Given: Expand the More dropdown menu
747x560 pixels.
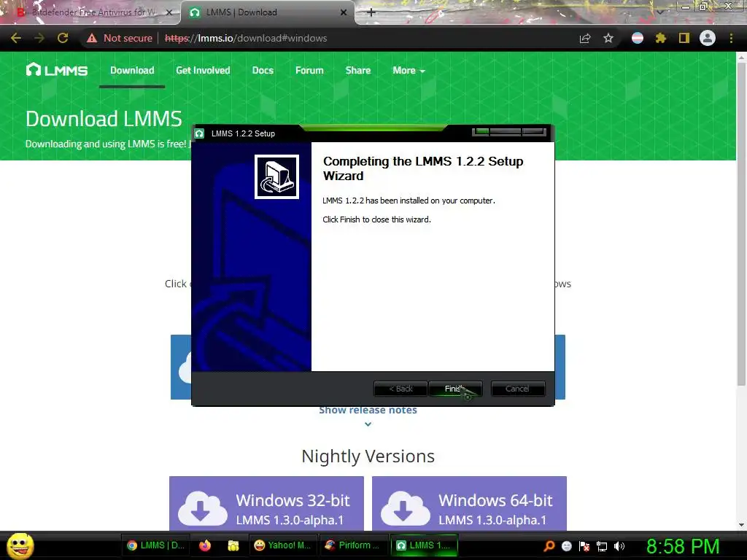Looking at the screenshot, I should pyautogui.click(x=409, y=70).
